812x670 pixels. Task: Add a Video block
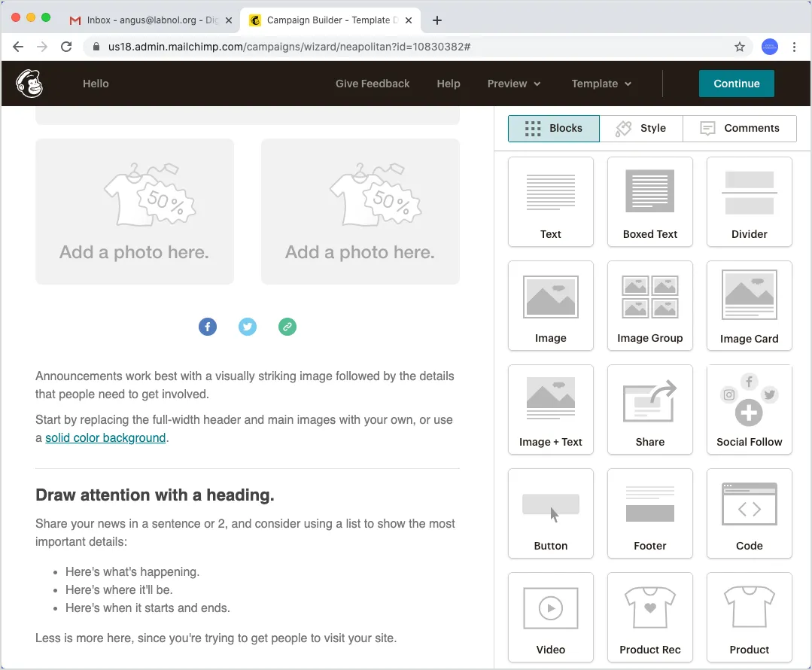coord(550,617)
